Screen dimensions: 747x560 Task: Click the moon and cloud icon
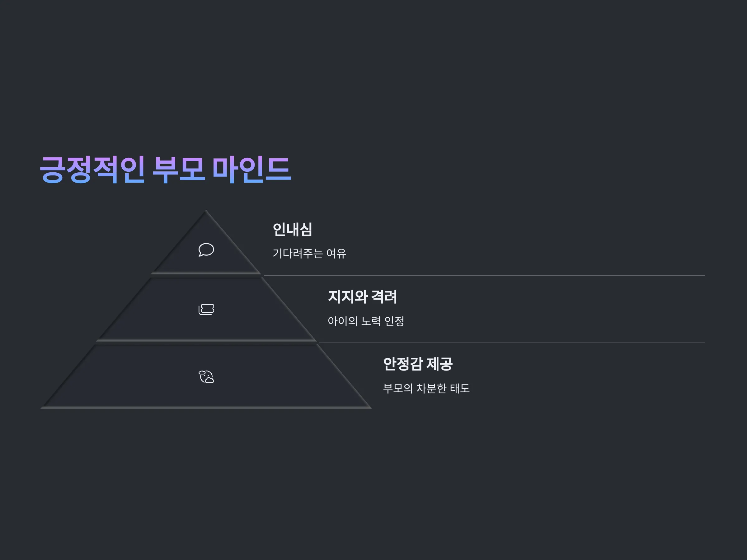click(206, 377)
